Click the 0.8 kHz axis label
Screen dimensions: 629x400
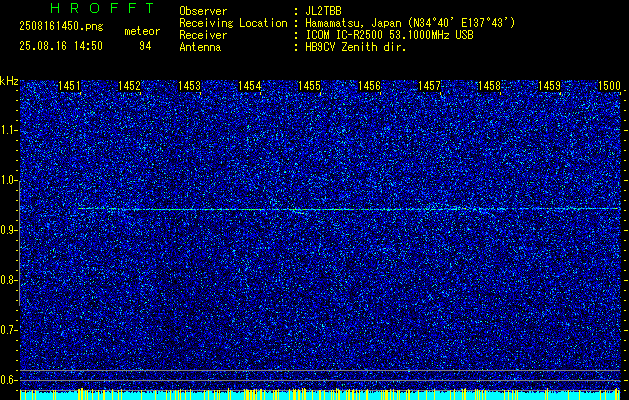click(8, 280)
